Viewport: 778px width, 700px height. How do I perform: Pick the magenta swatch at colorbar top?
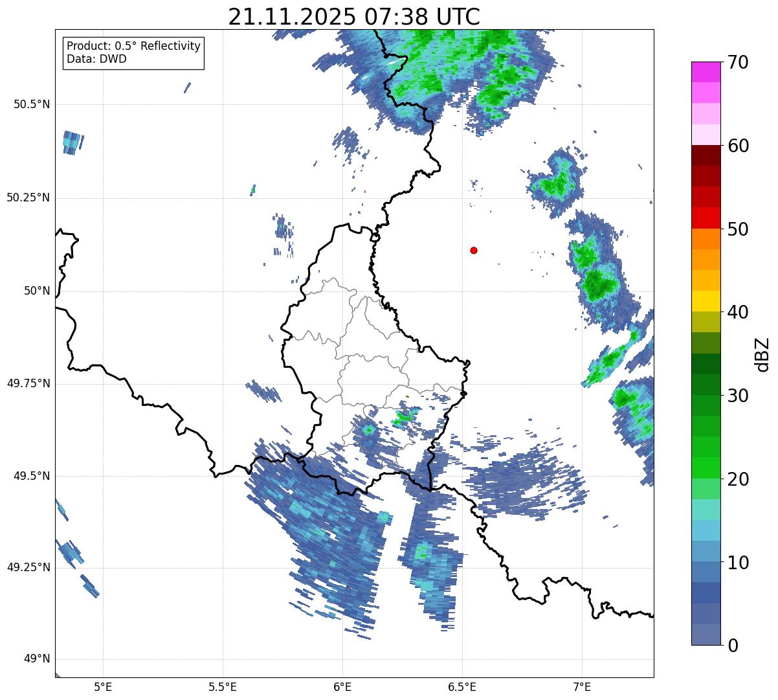click(x=706, y=72)
